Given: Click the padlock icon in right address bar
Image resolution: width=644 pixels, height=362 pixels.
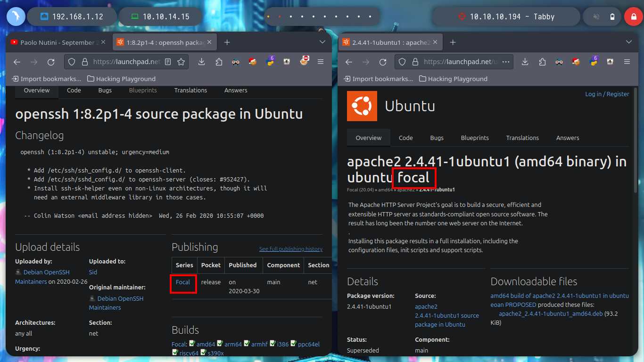Looking at the screenshot, I should 415,62.
